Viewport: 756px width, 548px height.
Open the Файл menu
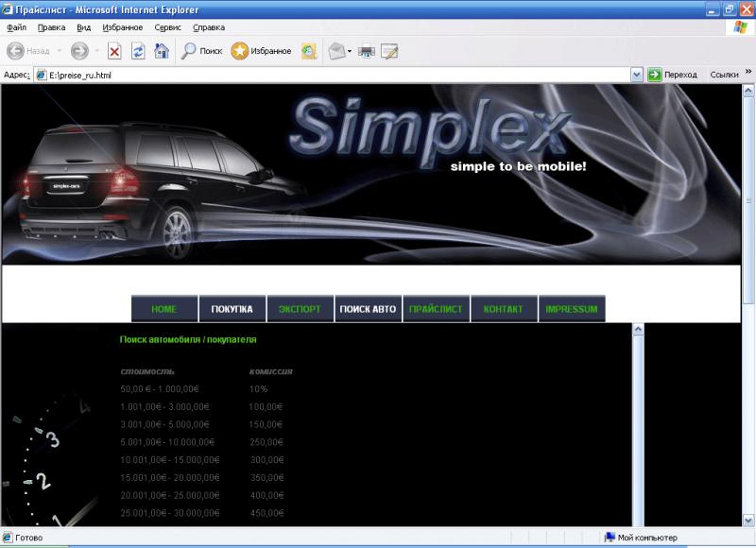pos(16,27)
